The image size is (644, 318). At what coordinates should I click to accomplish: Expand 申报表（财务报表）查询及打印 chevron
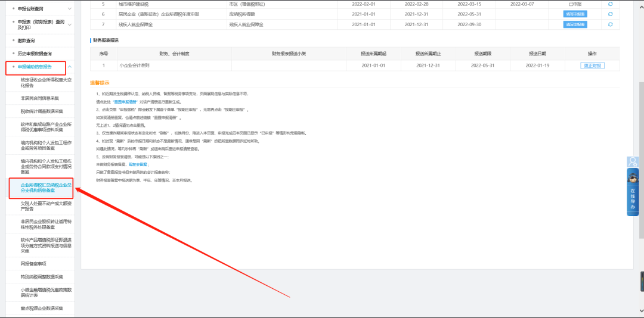(x=69, y=24)
